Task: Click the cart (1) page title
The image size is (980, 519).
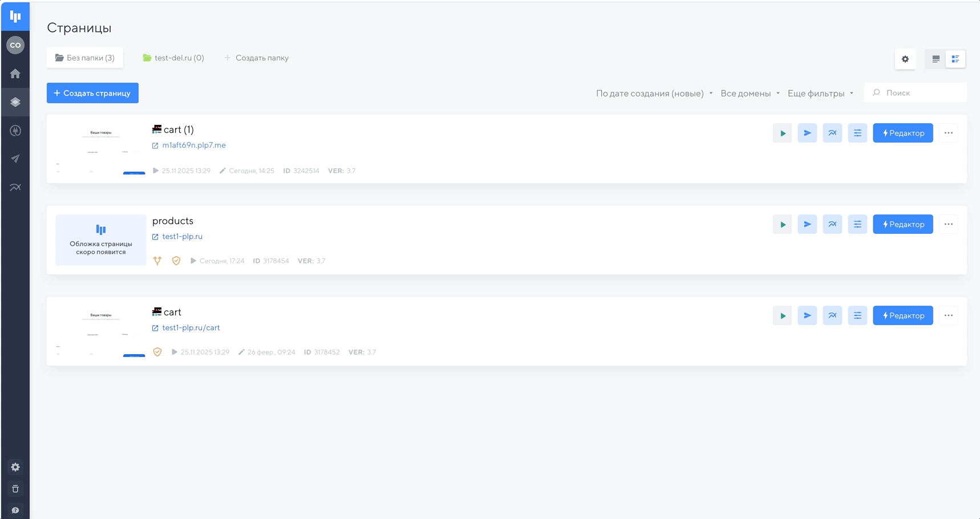Action: click(179, 129)
